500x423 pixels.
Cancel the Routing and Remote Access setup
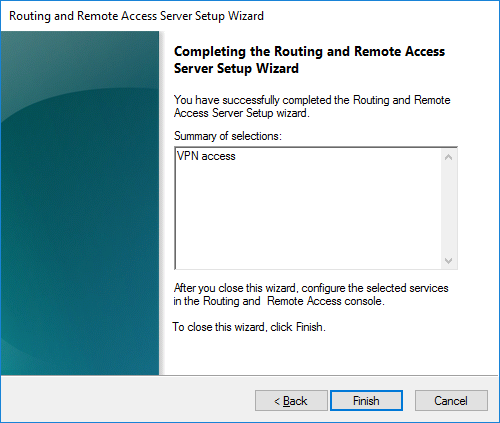point(451,400)
